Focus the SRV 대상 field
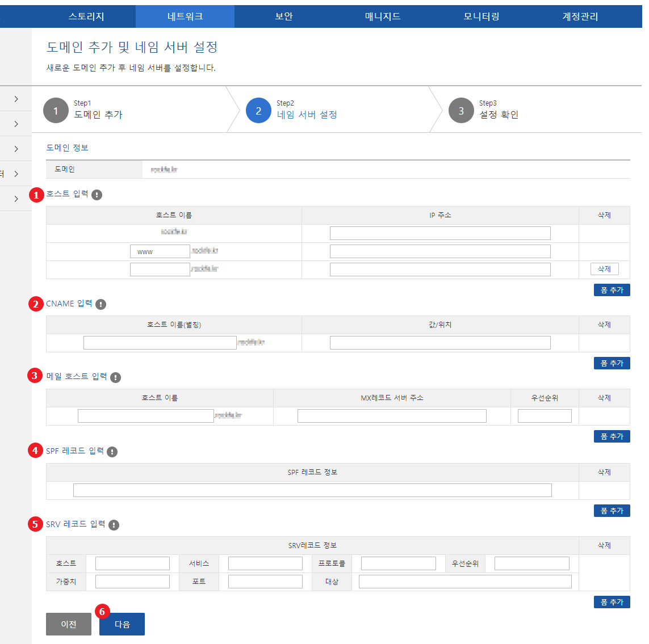Viewport: 649px width, 644px height. (465, 582)
